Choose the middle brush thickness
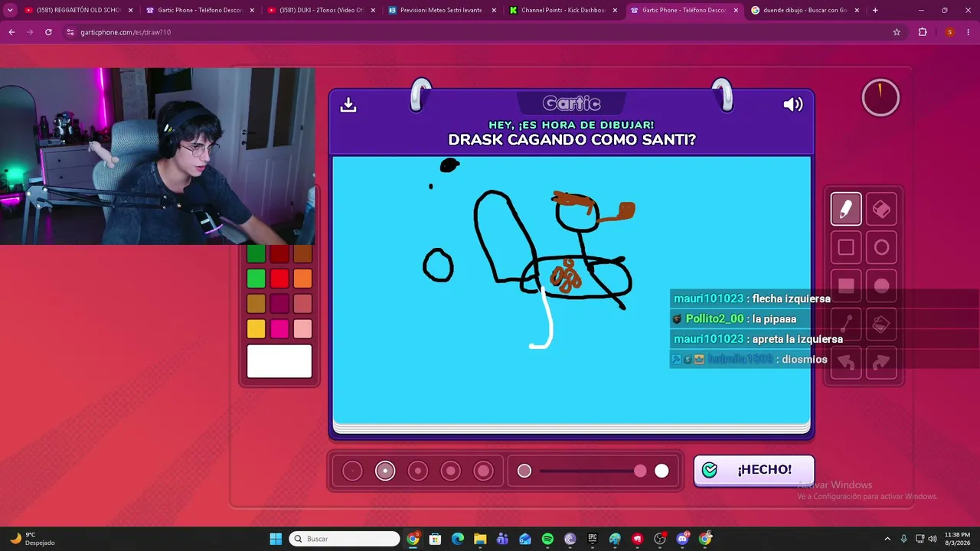980x551 pixels. tap(418, 471)
